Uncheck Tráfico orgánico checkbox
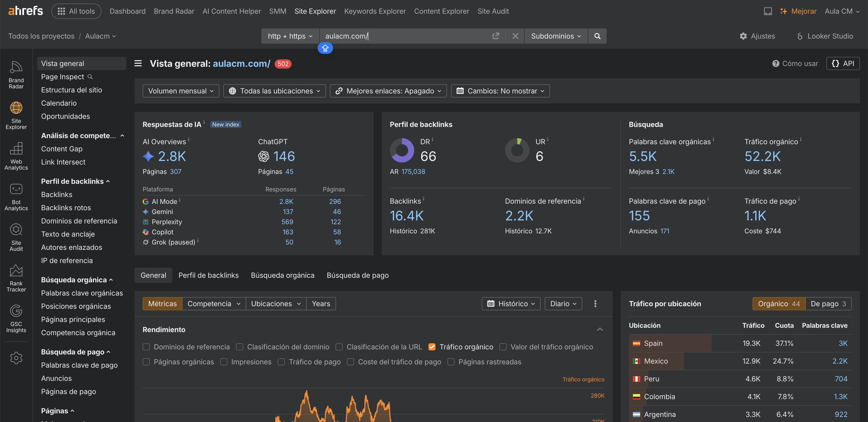Image resolution: width=868 pixels, height=422 pixels. (x=432, y=347)
